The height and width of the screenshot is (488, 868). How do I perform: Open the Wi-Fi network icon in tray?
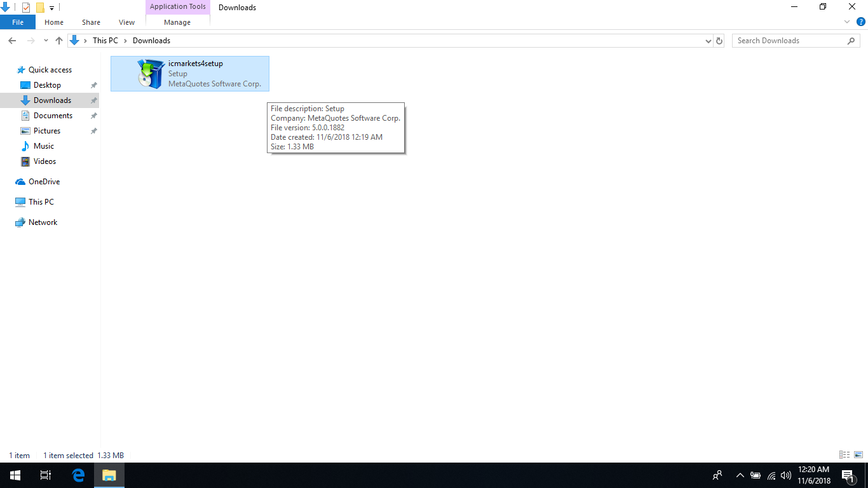771,475
